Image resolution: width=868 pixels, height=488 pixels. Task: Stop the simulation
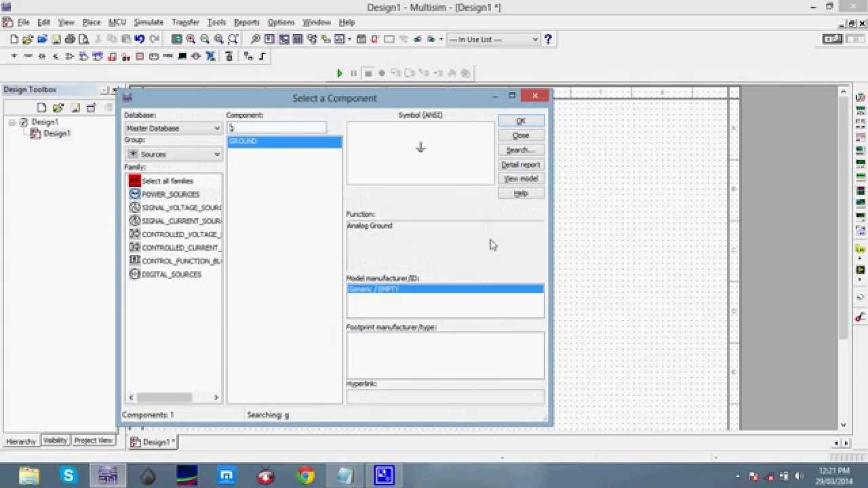click(x=368, y=73)
